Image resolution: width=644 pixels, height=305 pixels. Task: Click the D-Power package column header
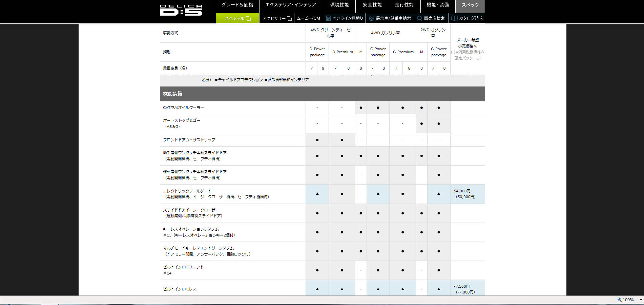[x=317, y=52]
